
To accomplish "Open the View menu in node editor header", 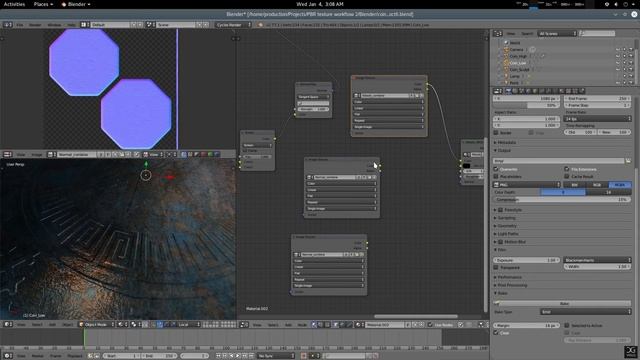I will coord(257,324).
